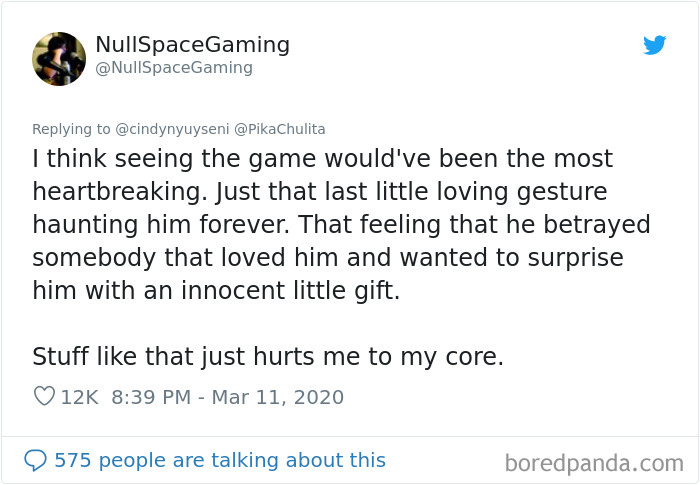Image resolution: width=700 pixels, height=485 pixels.
Task: Like the tweet with the heart icon
Action: [x=44, y=397]
